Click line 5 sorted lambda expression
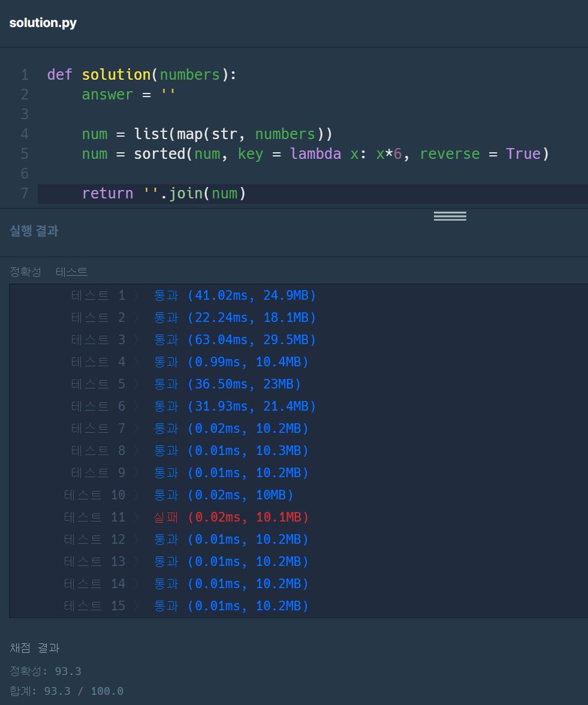This screenshot has height=705, width=588. point(315,153)
